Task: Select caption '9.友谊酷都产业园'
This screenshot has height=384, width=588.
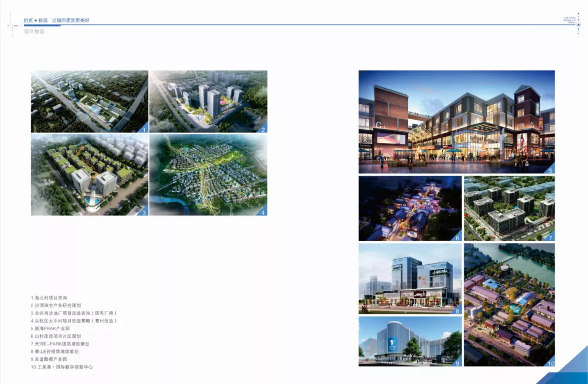Action: click(x=49, y=359)
